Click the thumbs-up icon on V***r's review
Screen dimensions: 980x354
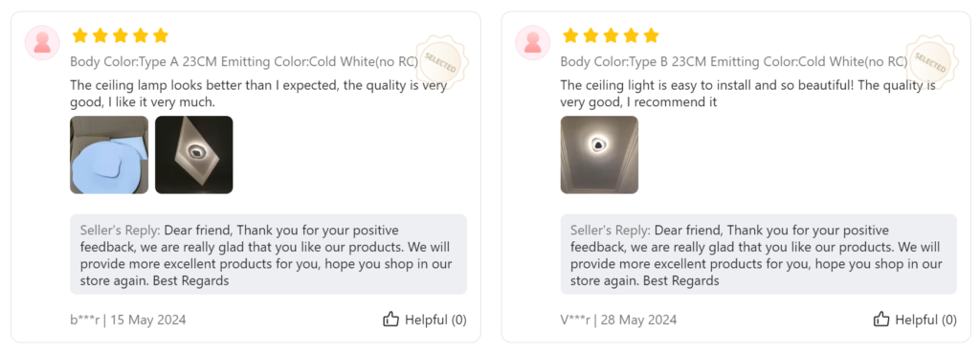tap(881, 319)
